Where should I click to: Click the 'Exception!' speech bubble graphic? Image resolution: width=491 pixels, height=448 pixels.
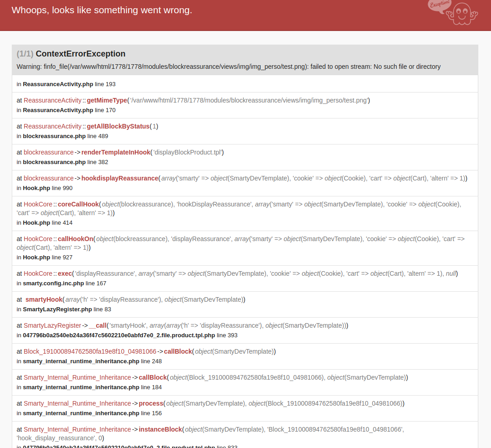[438, 6]
